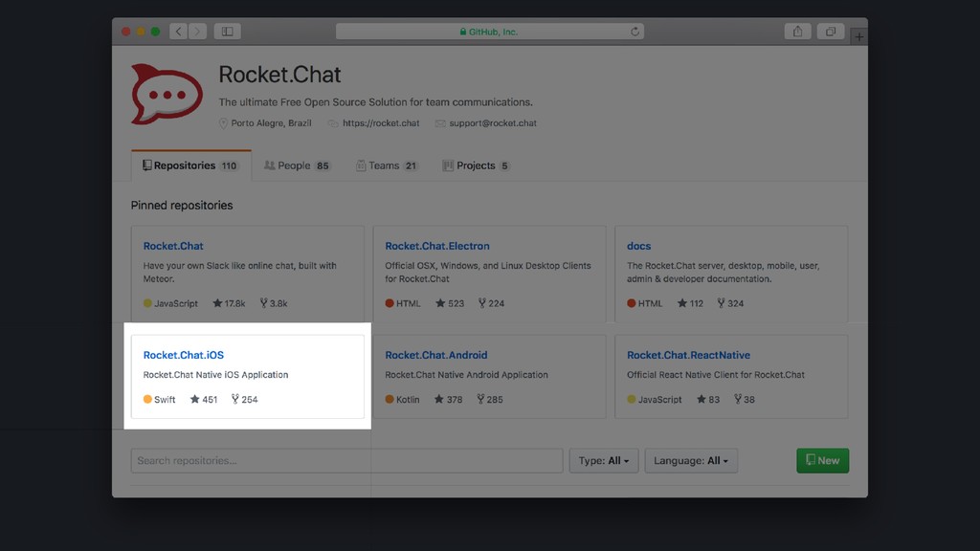The height and width of the screenshot is (551, 980).
Task: Click the Rocket.Chat organization title
Action: point(279,75)
